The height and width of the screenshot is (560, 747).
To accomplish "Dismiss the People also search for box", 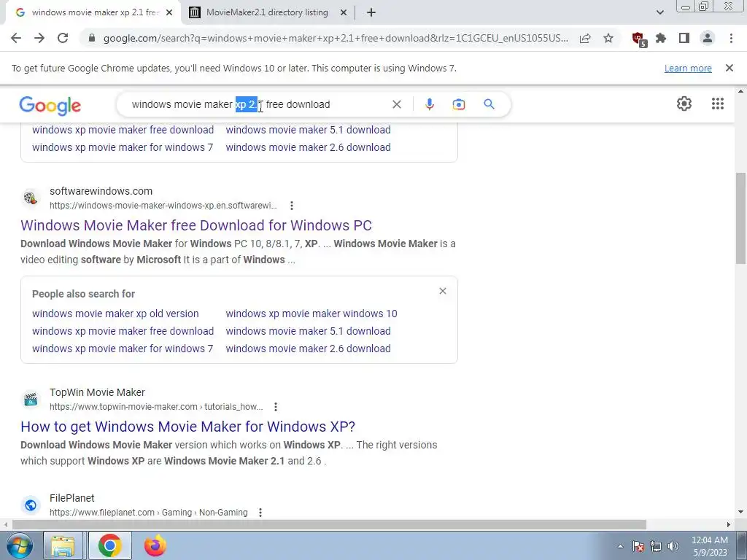I will [443, 291].
